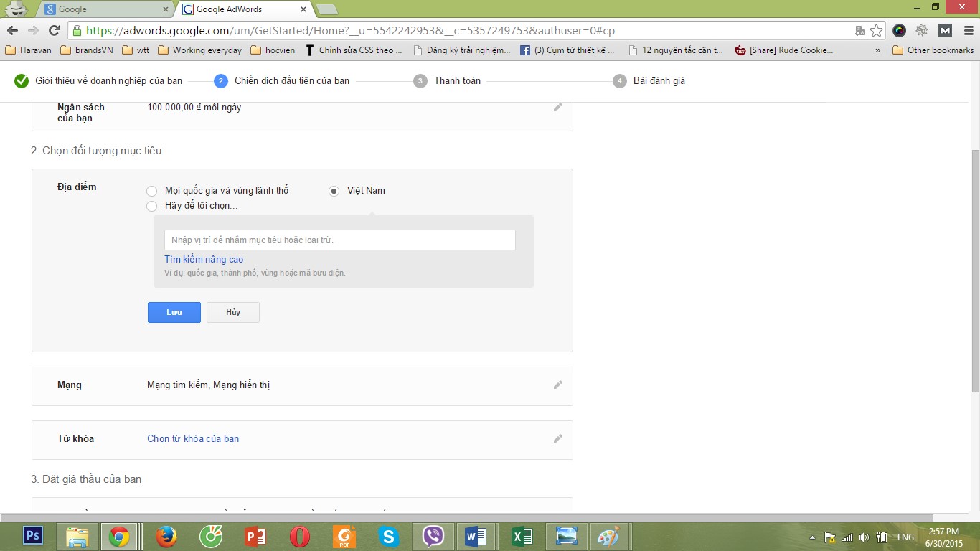
Task: Click the pencil edit icon in Từ khóa row
Action: point(557,438)
